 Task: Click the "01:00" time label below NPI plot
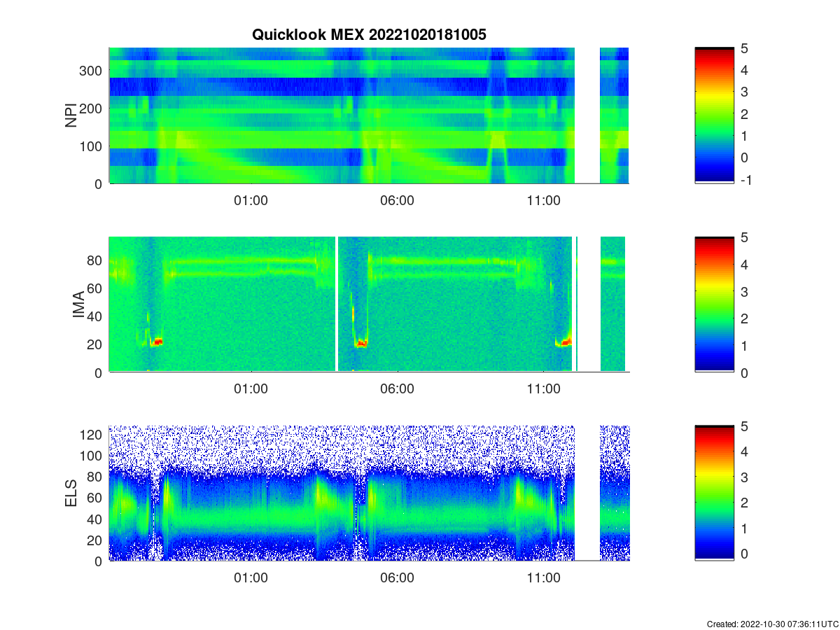251,200
